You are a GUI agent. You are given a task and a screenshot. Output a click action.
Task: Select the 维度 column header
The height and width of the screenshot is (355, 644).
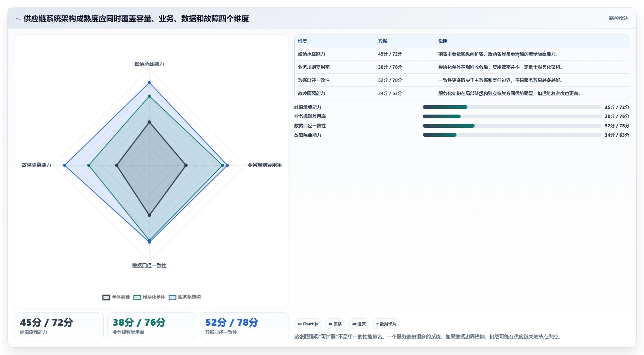(x=302, y=41)
